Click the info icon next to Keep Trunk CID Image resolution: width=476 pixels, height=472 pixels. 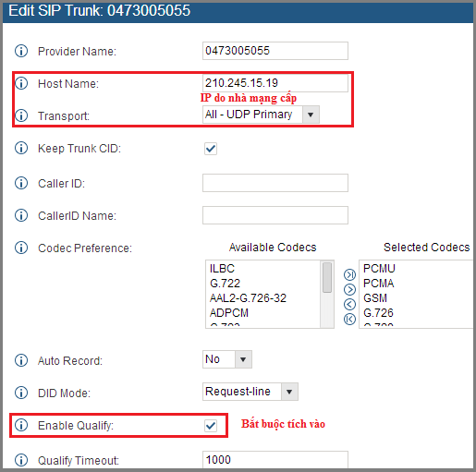pos(21,148)
